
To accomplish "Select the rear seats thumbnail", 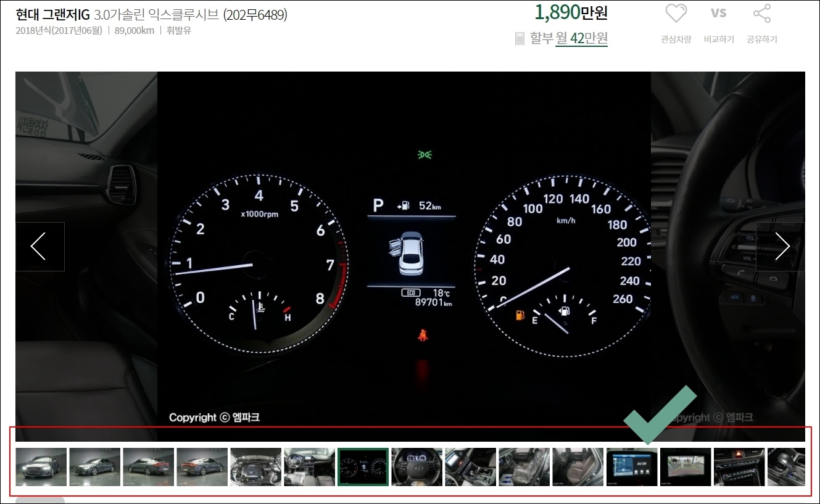I will (x=578, y=467).
